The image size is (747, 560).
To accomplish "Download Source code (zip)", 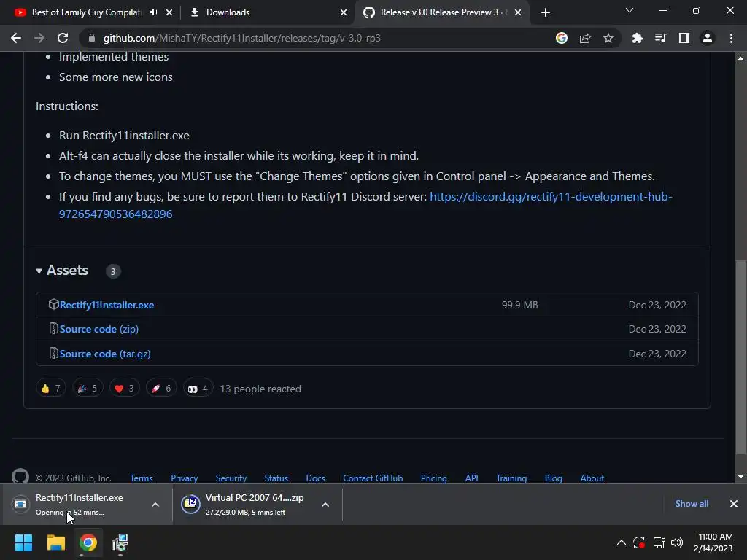I will 99,329.
